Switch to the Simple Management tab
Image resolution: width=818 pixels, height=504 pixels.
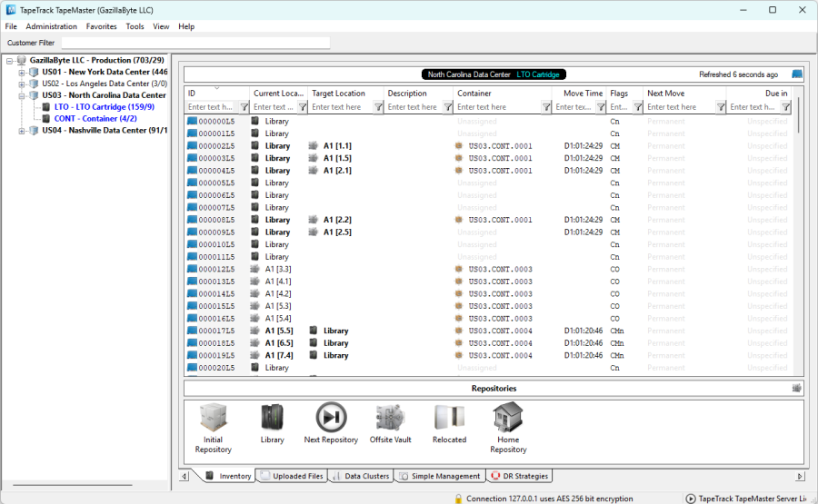[439, 476]
